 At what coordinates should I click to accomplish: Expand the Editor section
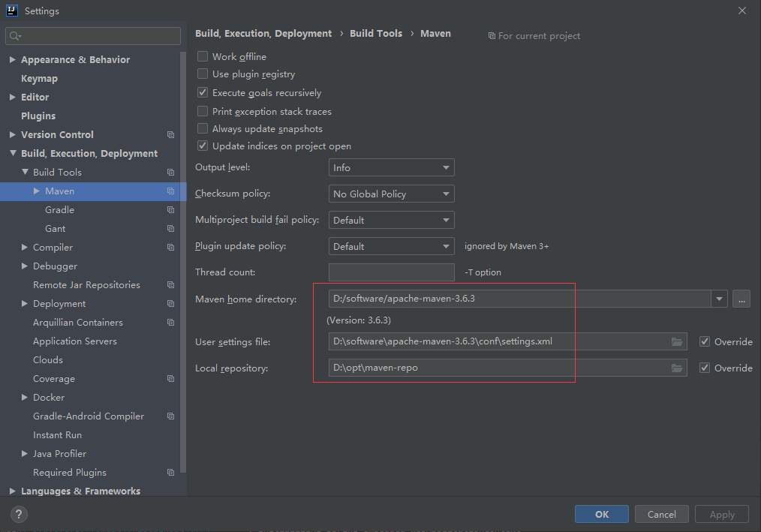[x=13, y=97]
